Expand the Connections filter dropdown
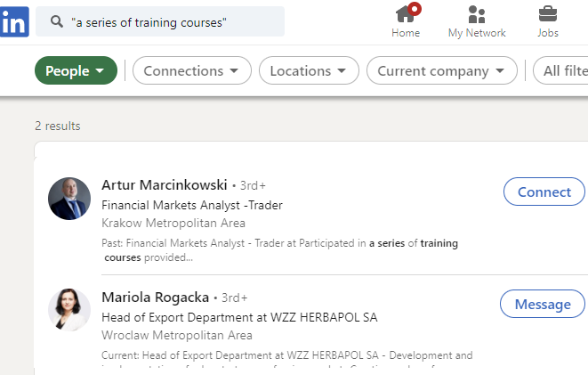 191,70
